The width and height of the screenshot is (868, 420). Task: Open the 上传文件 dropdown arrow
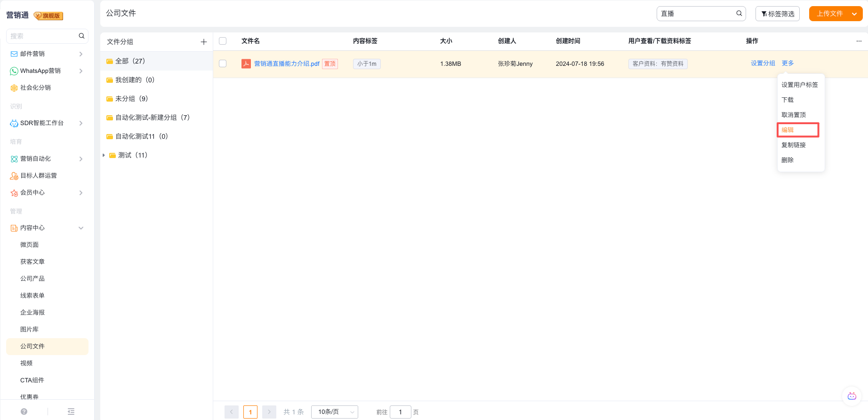click(x=854, y=14)
